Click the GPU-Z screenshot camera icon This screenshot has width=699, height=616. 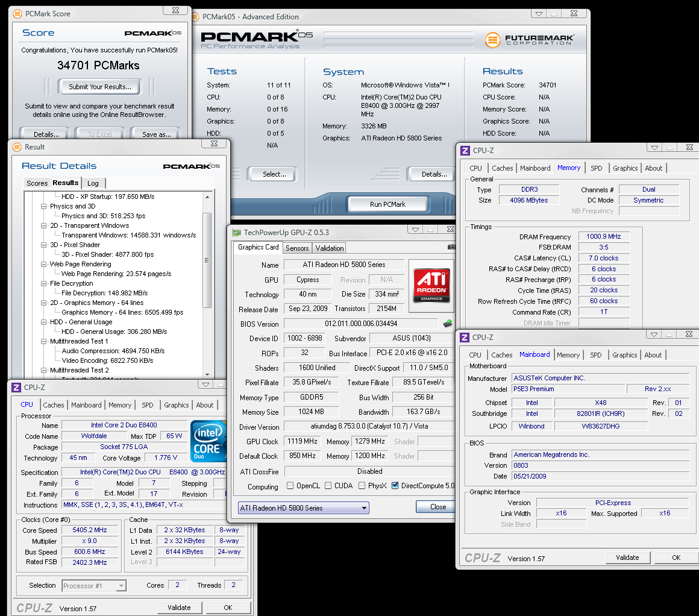point(451,247)
